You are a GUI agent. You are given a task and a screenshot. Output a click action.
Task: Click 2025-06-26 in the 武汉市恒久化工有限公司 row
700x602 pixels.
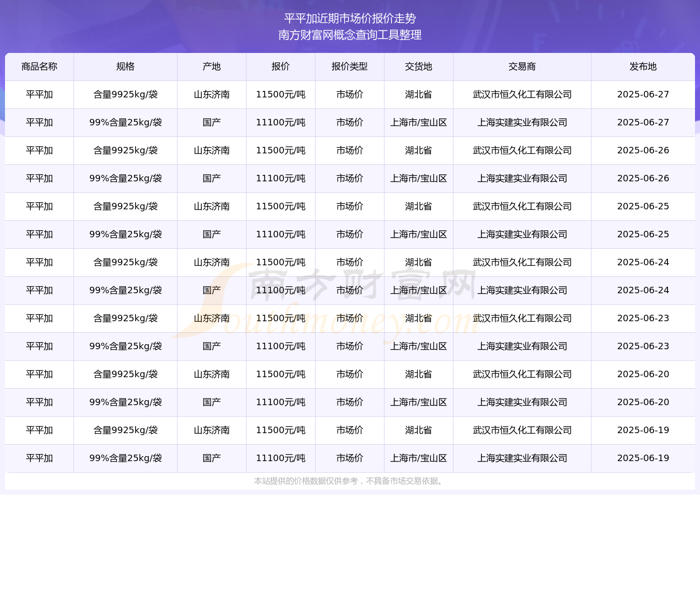click(x=643, y=150)
